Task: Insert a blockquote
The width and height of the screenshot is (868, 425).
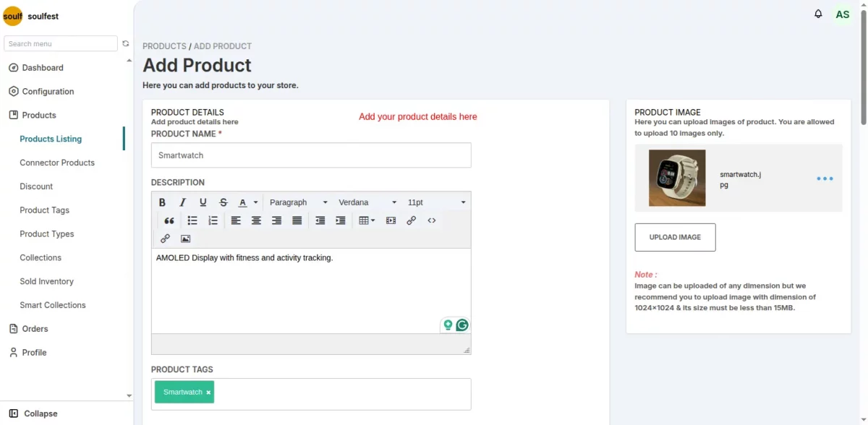Action: coord(169,220)
